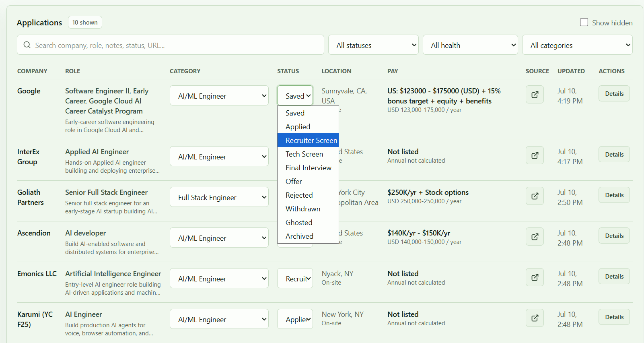Viewport: 644px width, 343px height.
Task: Click the STATUS column header
Action: click(288, 71)
